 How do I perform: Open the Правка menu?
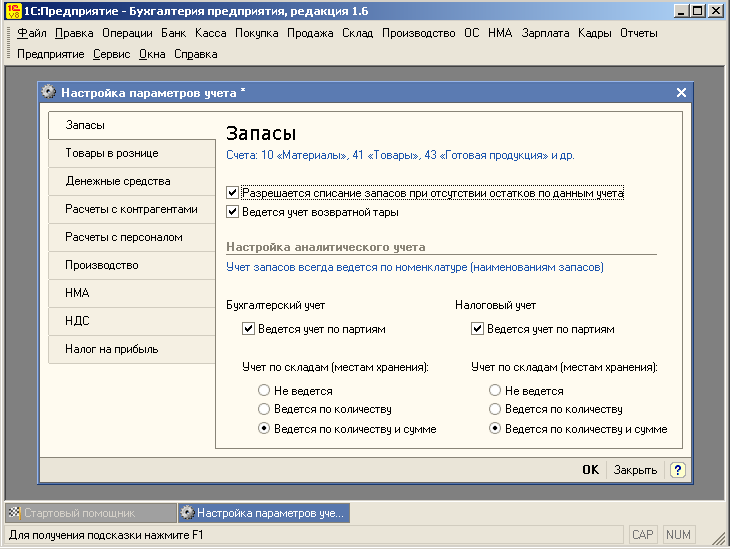point(74,33)
